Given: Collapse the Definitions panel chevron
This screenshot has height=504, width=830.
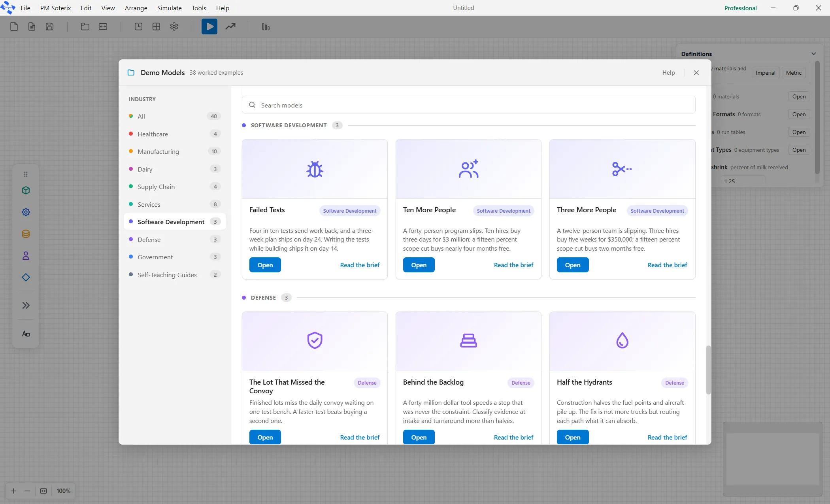Looking at the screenshot, I should [813, 54].
